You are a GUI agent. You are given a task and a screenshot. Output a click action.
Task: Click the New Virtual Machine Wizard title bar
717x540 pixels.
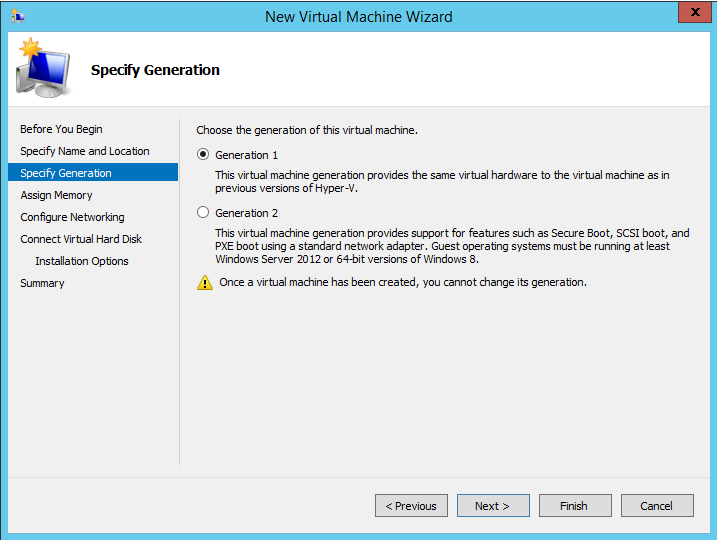(x=358, y=16)
